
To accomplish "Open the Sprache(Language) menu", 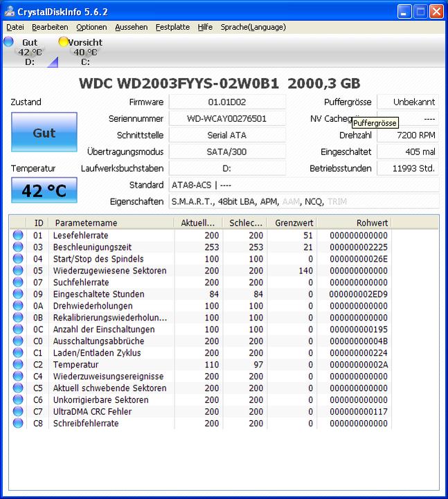I will click(253, 28).
